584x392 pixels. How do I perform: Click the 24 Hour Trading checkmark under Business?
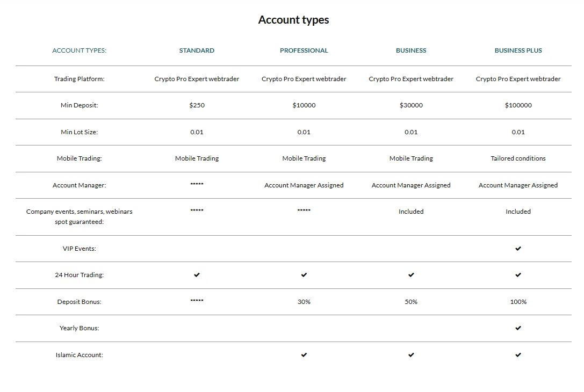coord(411,275)
